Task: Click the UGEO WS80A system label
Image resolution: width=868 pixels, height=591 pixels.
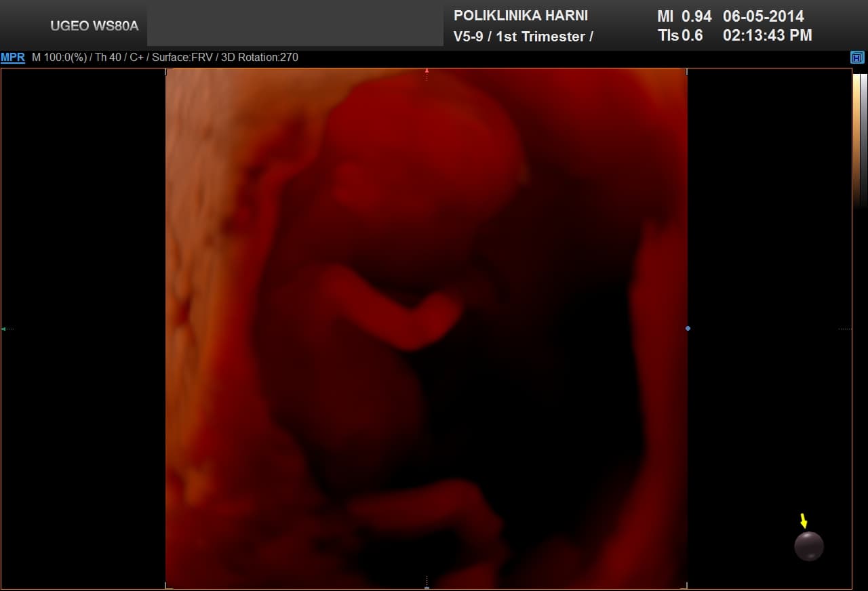Action: click(94, 26)
